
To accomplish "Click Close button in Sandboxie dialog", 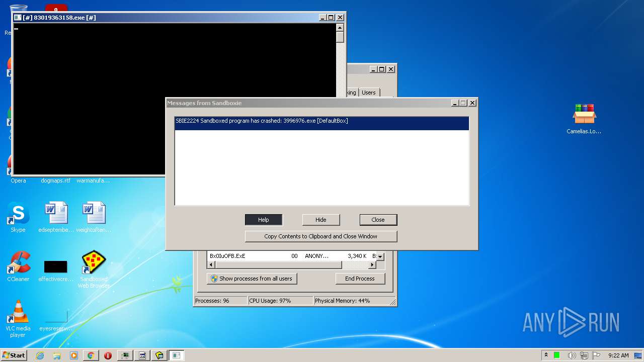I will (x=378, y=220).
